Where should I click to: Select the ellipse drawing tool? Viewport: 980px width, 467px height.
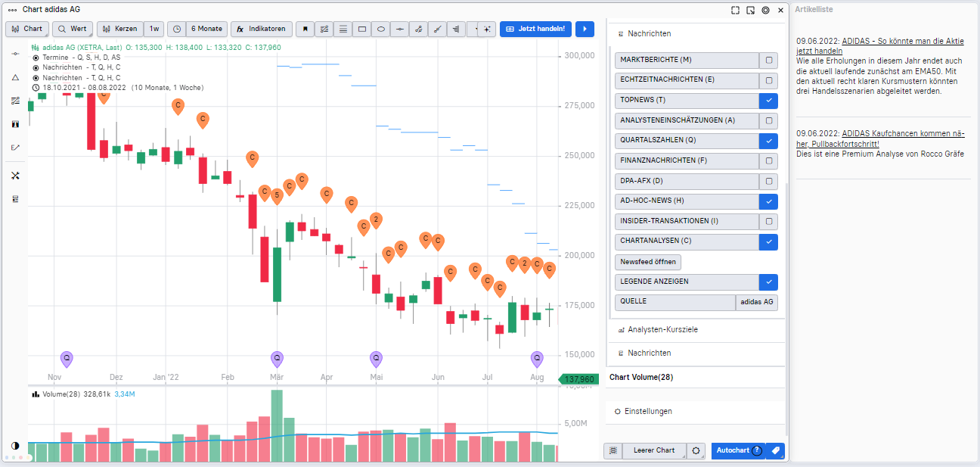(381, 29)
